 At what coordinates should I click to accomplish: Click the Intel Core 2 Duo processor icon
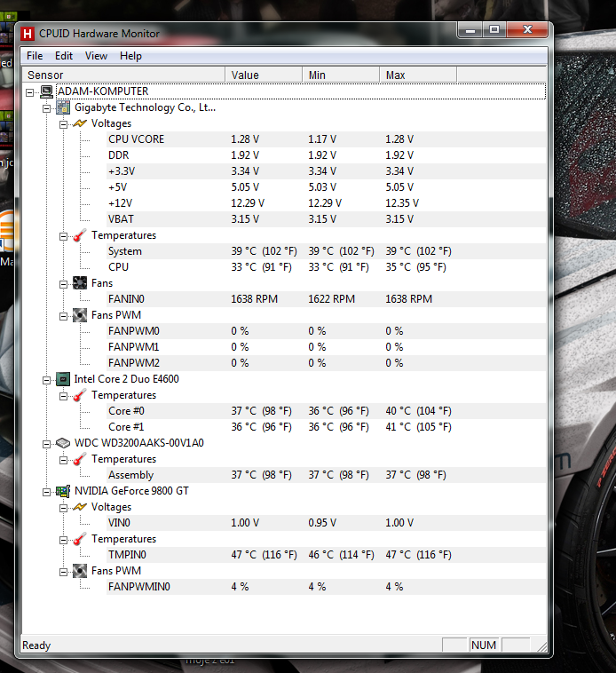click(63, 379)
